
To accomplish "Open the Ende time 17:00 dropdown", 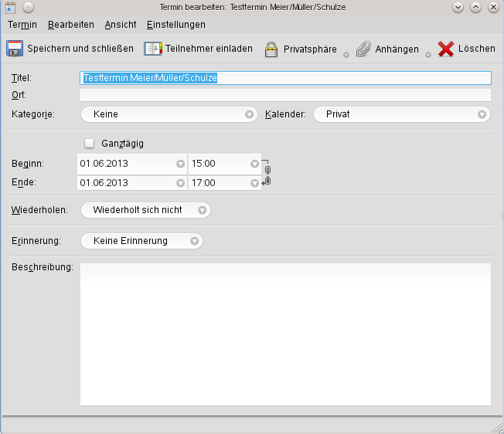I will (254, 183).
